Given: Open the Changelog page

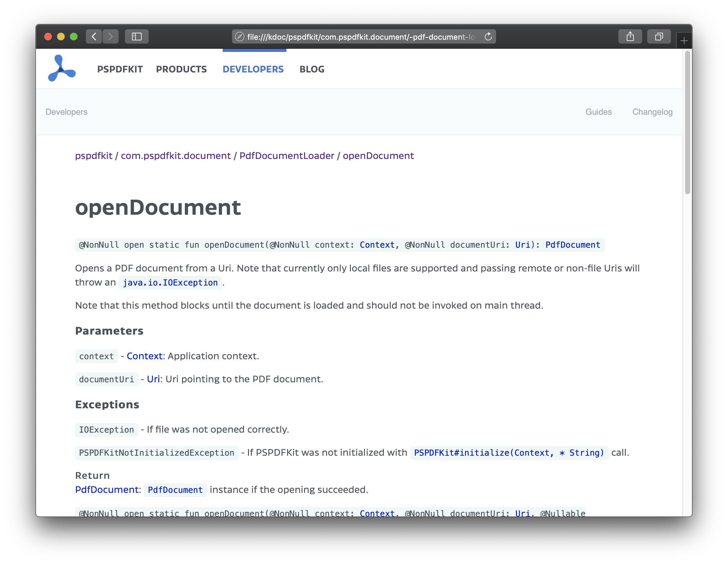Looking at the screenshot, I should point(652,112).
